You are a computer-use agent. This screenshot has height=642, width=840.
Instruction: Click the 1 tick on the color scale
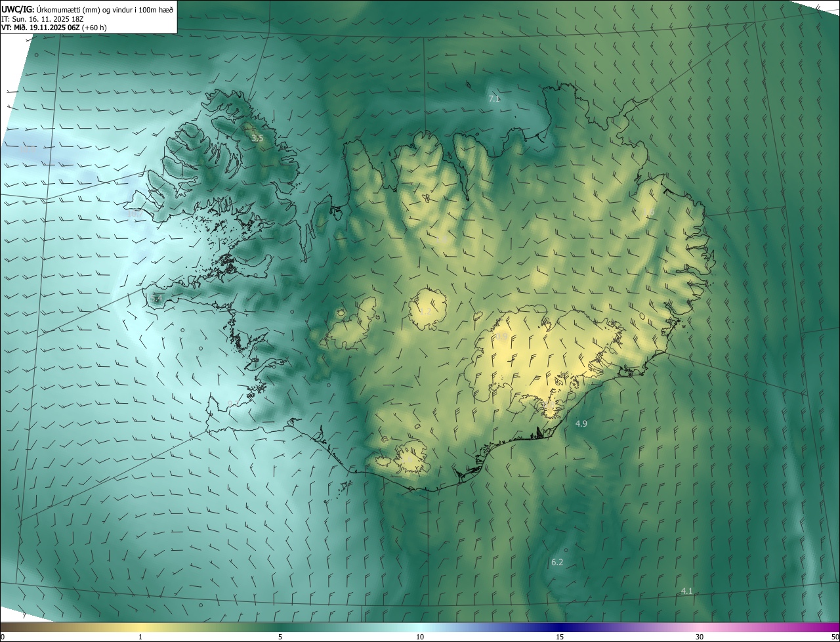pos(140,637)
